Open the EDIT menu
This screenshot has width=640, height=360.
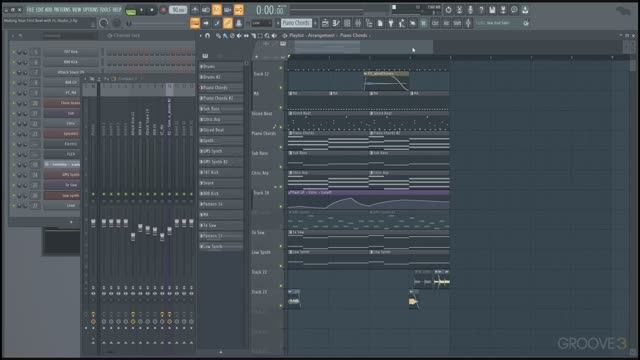pos(40,9)
